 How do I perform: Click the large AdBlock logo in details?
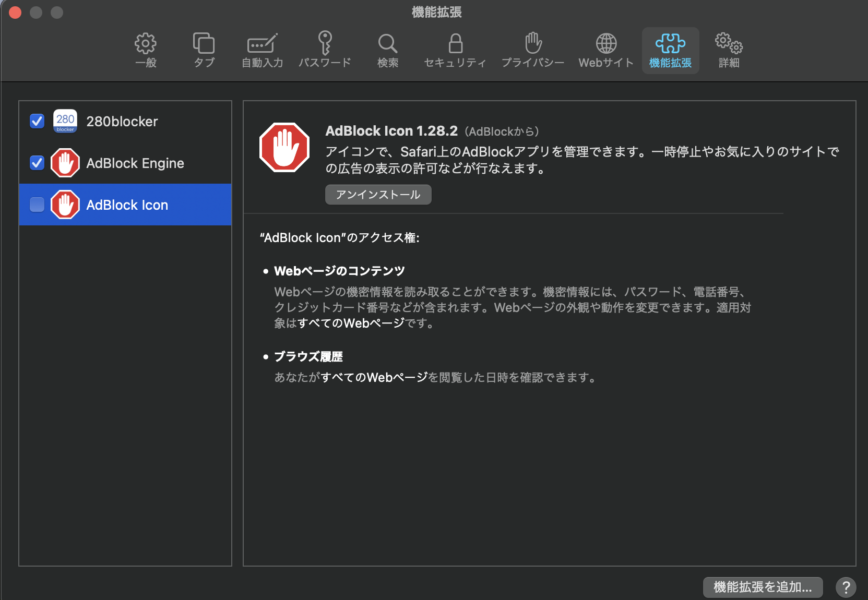tap(284, 147)
